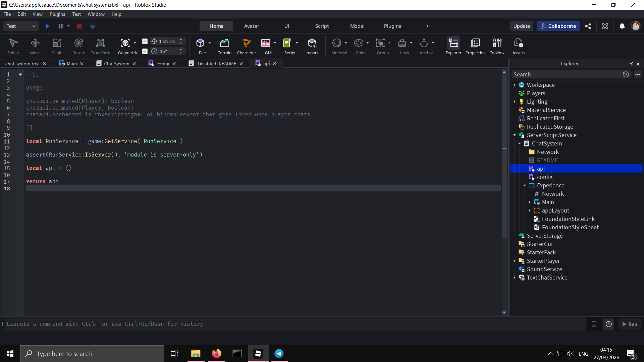Expand the Workspace tree node
The image size is (644, 362).
coord(515,85)
